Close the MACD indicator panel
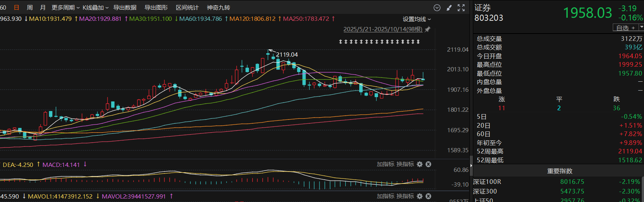644x202 pixels. tap(428, 164)
